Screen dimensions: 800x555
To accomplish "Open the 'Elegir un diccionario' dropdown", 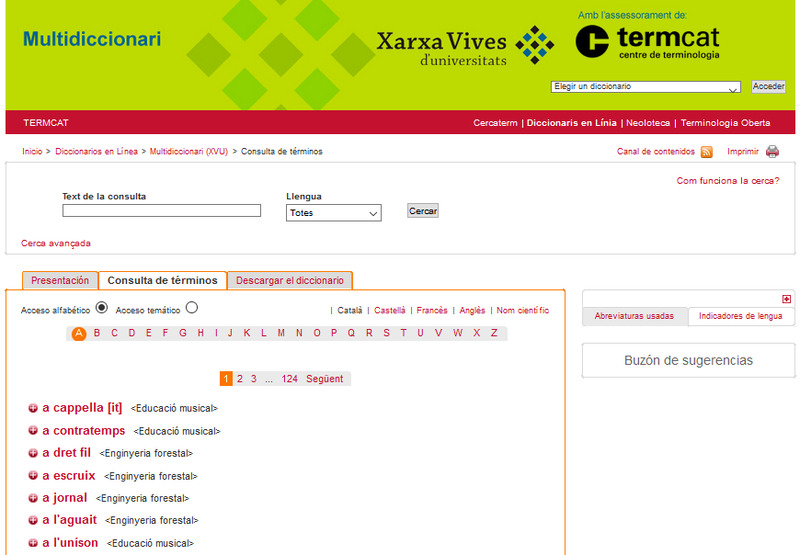I will click(646, 87).
